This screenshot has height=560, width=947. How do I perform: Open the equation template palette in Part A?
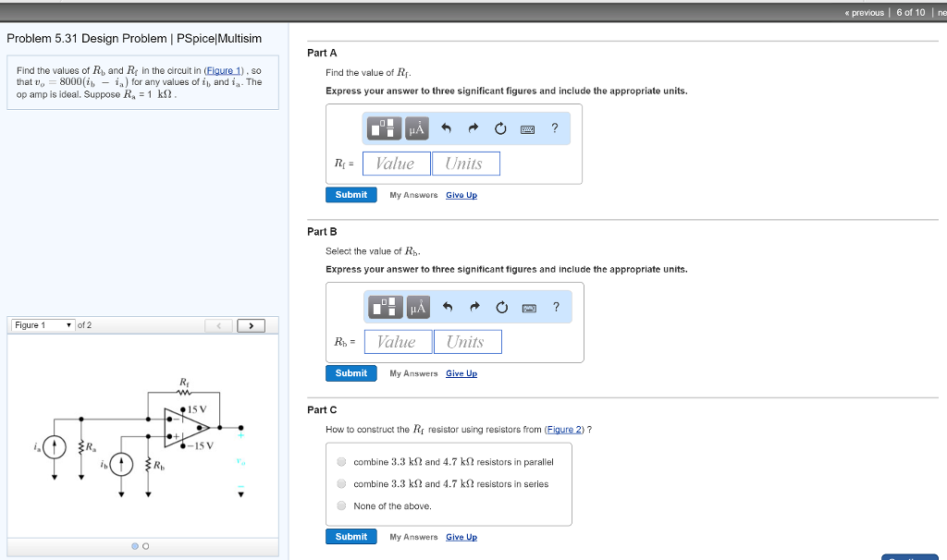click(x=383, y=128)
